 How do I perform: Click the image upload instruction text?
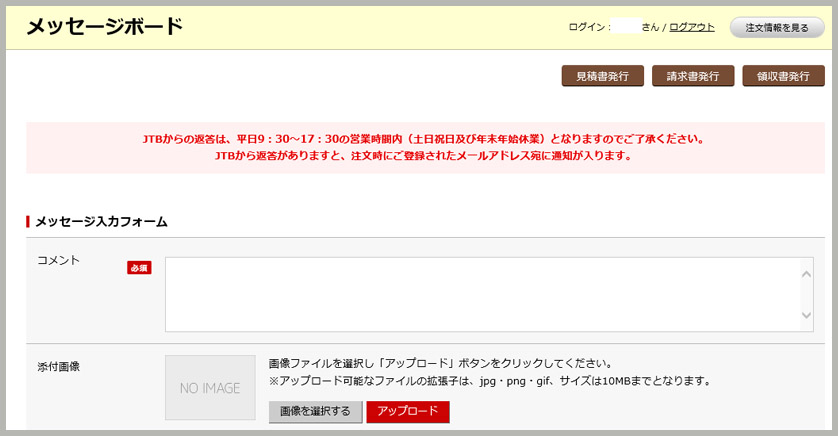(440, 363)
